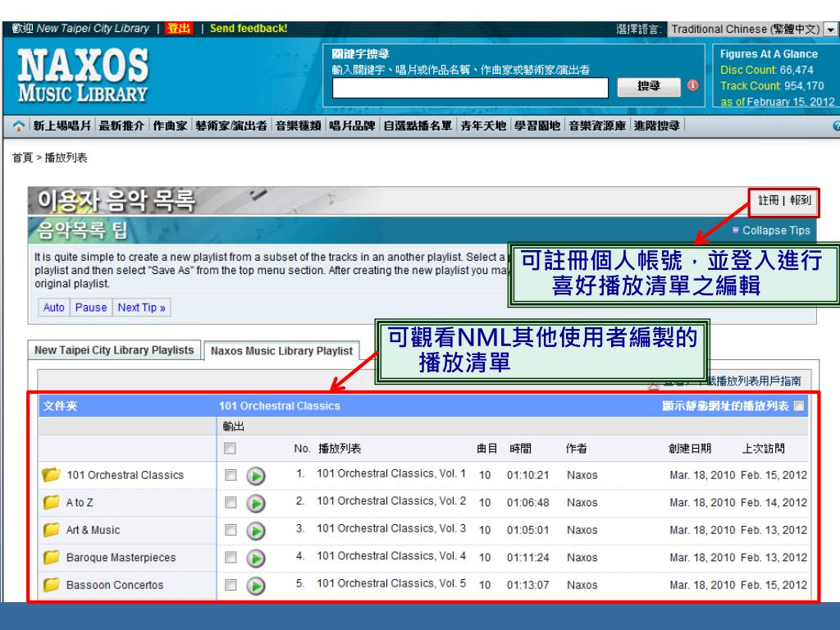Click 時間 column header

point(520,449)
